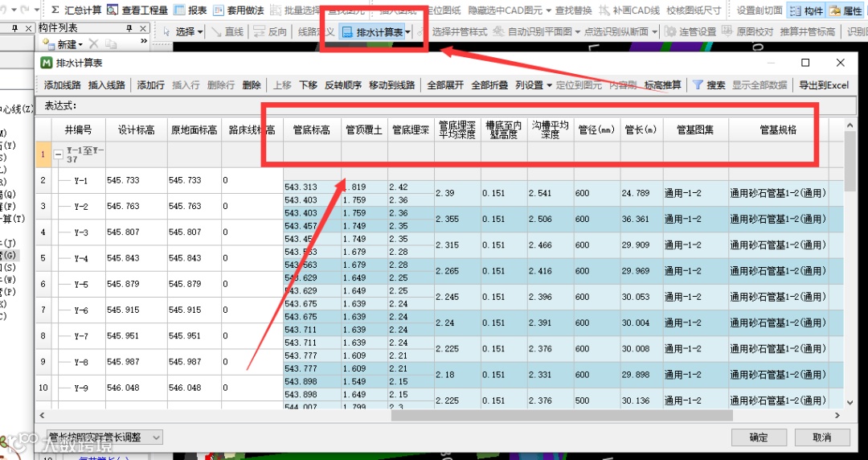Screen dimensions: 868x460
Task: Select the 管底标高 column header
Action: click(312, 130)
